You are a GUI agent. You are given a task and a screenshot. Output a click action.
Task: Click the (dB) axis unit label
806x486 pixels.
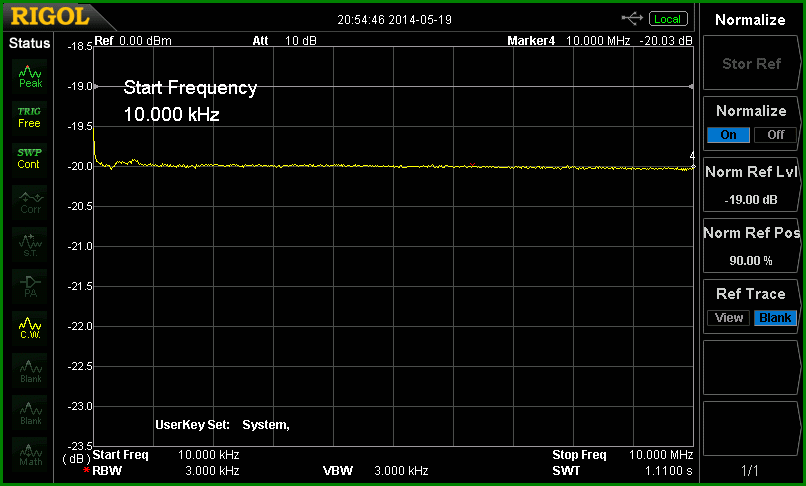[77, 458]
